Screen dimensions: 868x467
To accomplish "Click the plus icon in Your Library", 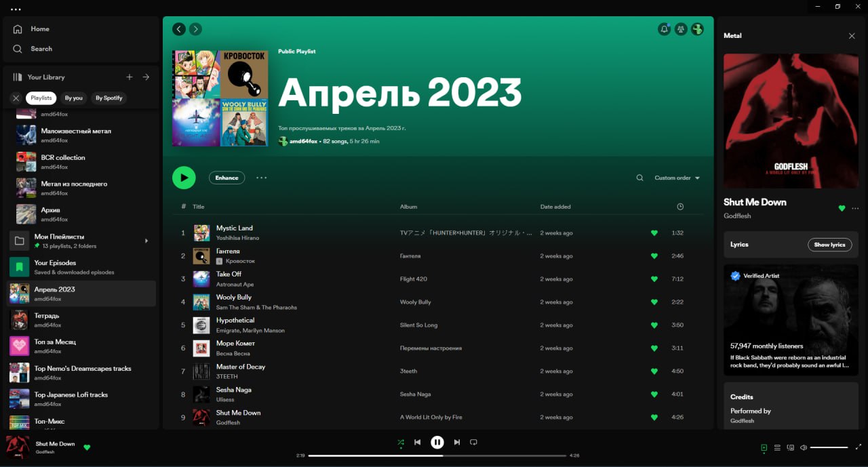I will 130,77.
